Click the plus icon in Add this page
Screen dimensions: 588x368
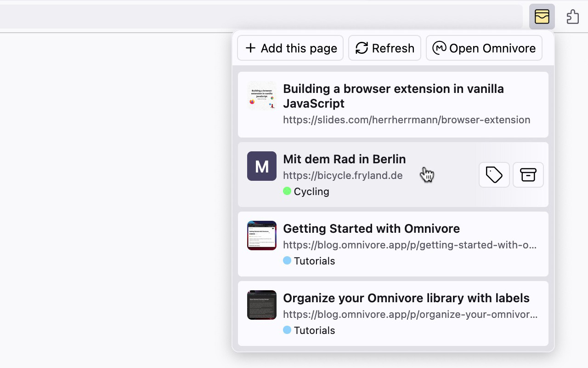pyautogui.click(x=250, y=48)
